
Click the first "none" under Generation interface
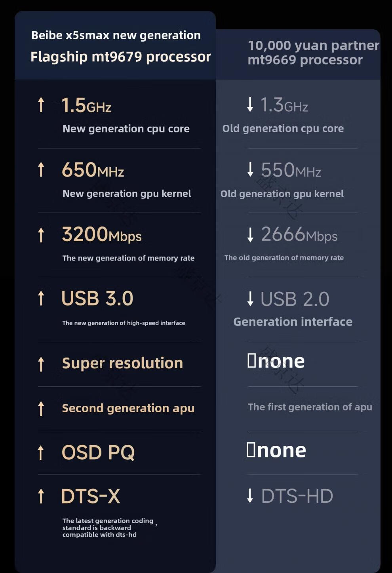[x=276, y=361]
